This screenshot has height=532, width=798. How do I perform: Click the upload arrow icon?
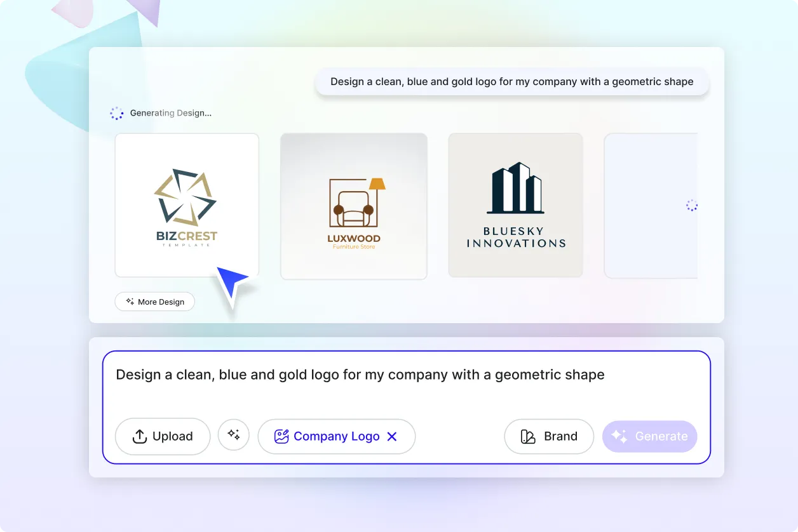pos(139,436)
